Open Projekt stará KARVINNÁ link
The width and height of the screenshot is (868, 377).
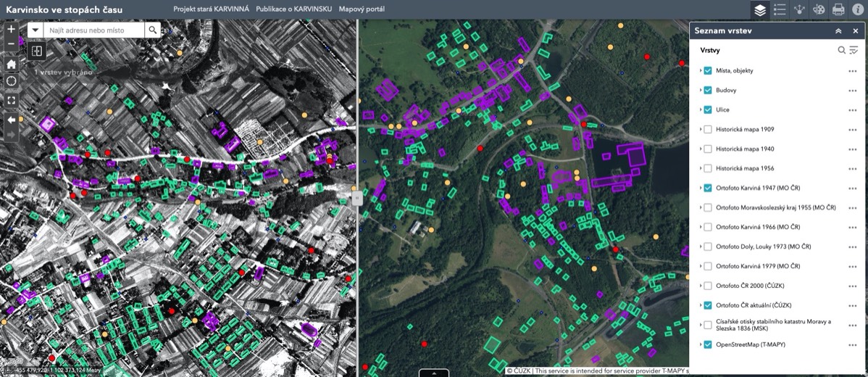point(211,9)
